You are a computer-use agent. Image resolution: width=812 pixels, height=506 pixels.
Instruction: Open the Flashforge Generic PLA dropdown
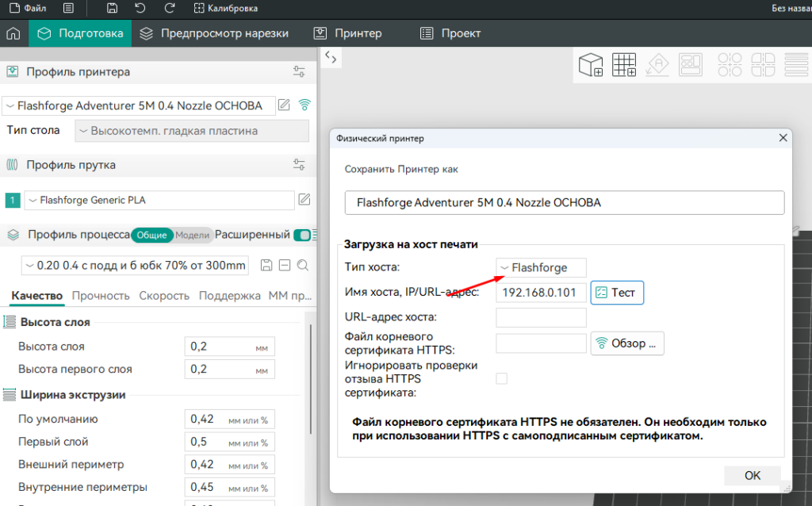pos(159,201)
